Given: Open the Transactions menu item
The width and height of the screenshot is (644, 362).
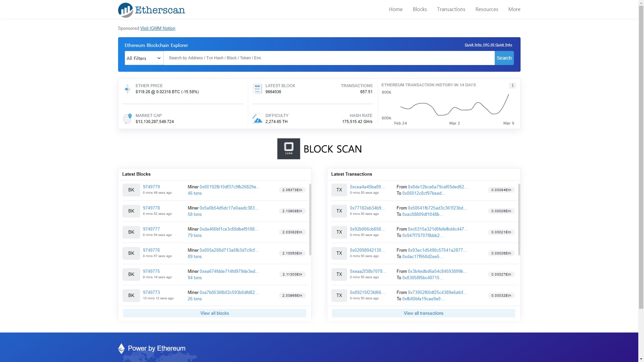Looking at the screenshot, I should pyautogui.click(x=451, y=9).
